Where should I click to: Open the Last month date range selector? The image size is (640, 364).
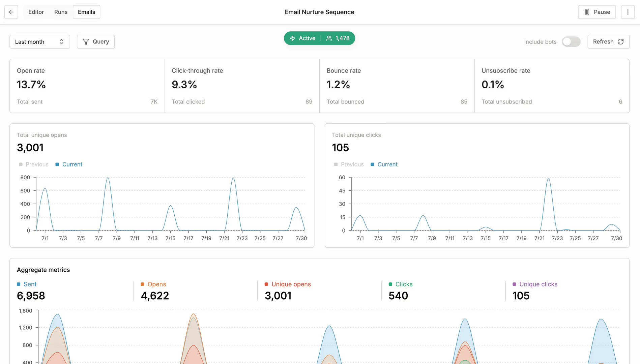pos(39,41)
